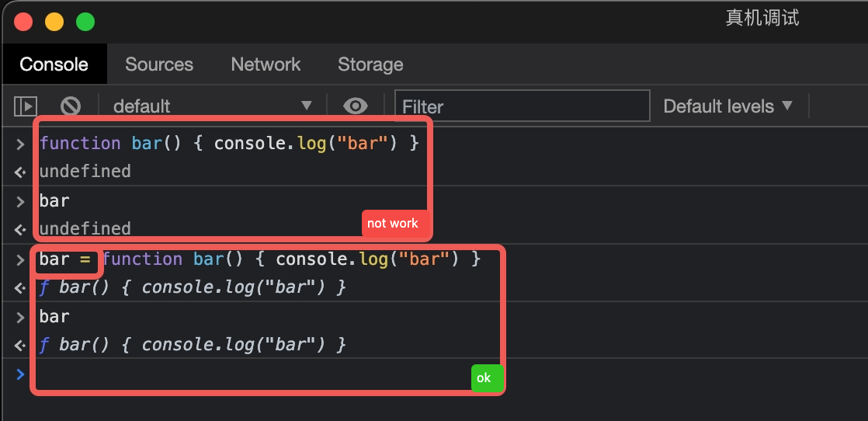
Task: Close the window with the red button
Action: click(x=23, y=22)
